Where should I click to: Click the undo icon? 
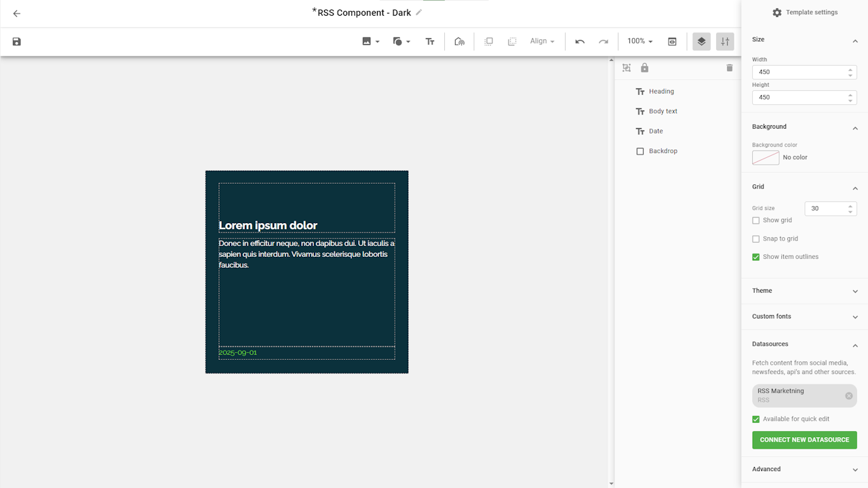click(x=580, y=41)
